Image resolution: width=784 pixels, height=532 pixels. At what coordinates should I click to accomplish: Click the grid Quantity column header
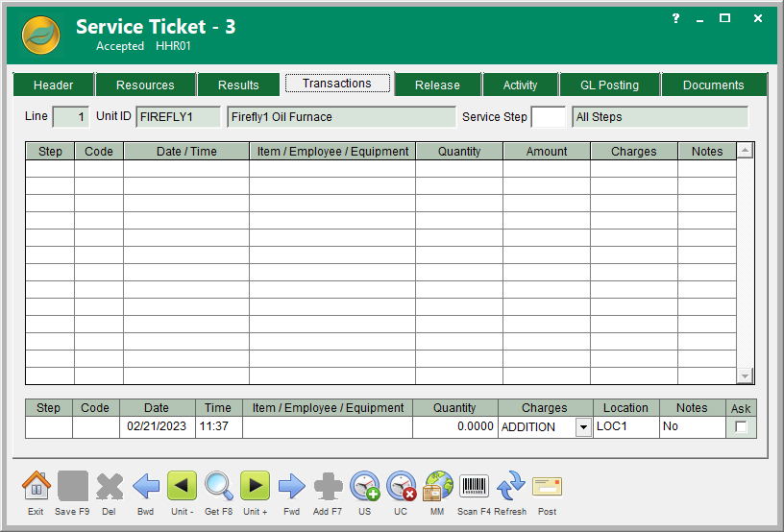coord(459,152)
